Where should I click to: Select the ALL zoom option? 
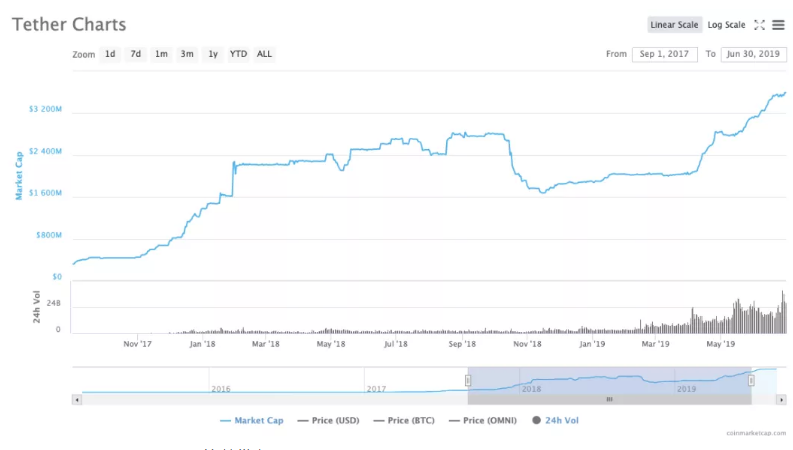264,54
